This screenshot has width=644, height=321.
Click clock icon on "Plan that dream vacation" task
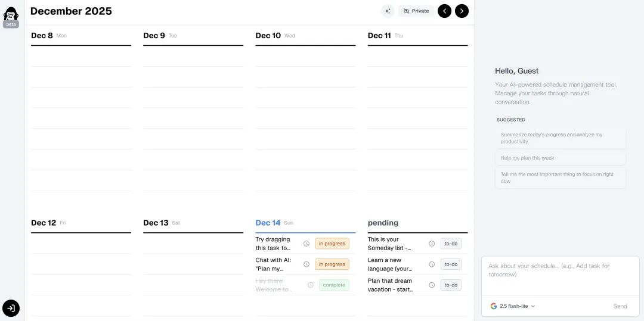432,285
